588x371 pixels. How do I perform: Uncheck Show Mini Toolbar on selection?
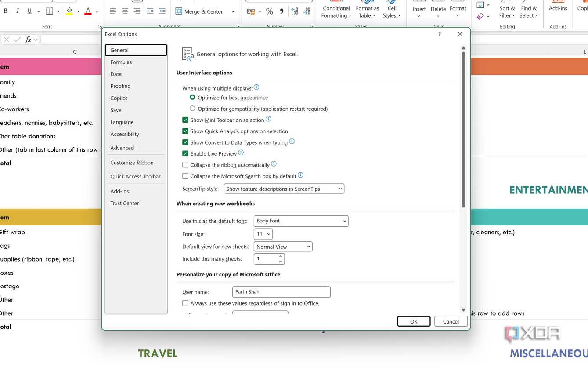click(x=185, y=120)
